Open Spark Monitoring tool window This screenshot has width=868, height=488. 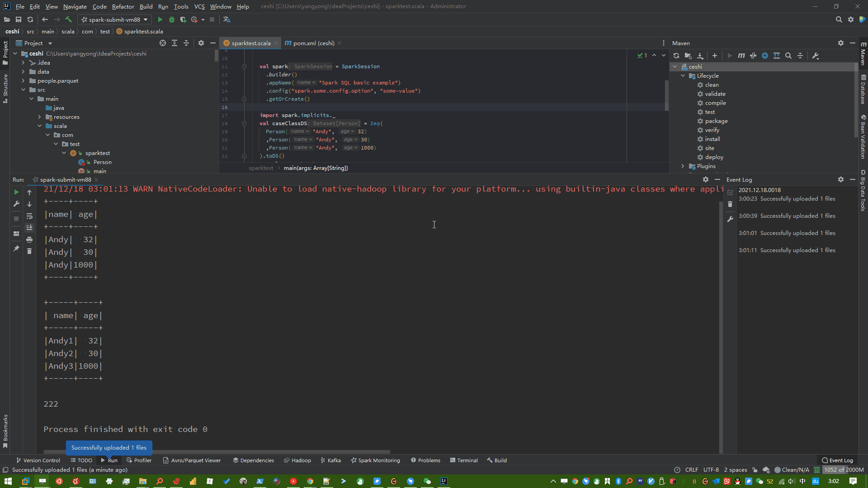375,460
